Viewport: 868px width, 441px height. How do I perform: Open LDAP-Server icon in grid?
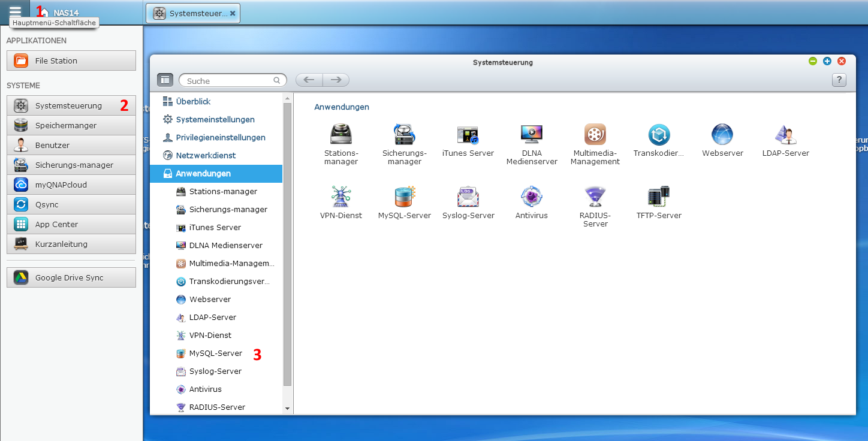(x=786, y=134)
